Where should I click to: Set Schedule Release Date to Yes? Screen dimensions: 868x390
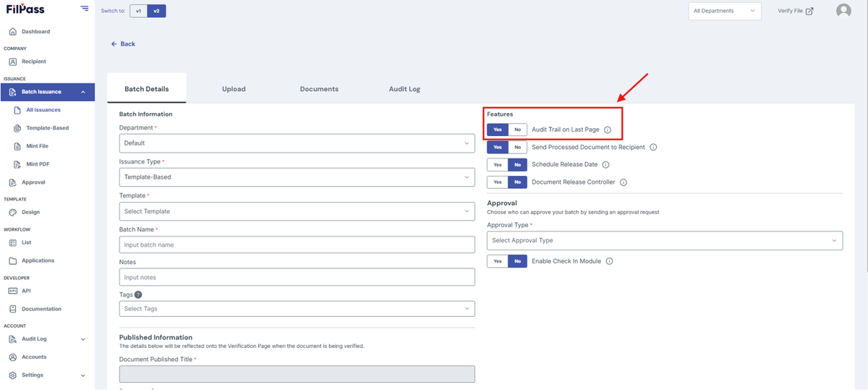click(498, 164)
